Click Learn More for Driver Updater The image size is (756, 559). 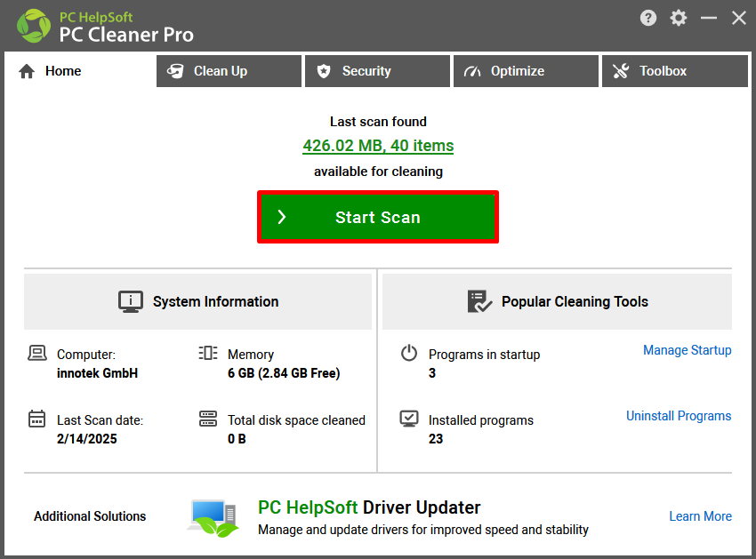pos(700,516)
